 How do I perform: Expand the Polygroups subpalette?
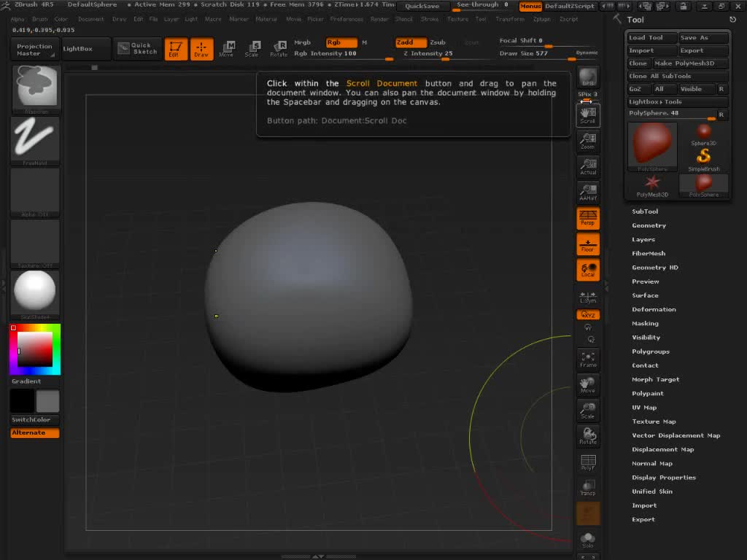click(650, 351)
